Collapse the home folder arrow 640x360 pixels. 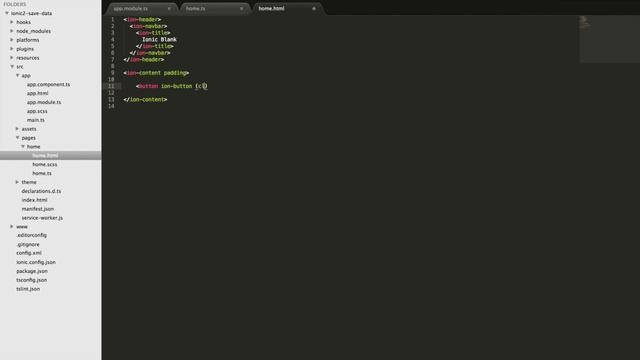[x=23, y=147]
